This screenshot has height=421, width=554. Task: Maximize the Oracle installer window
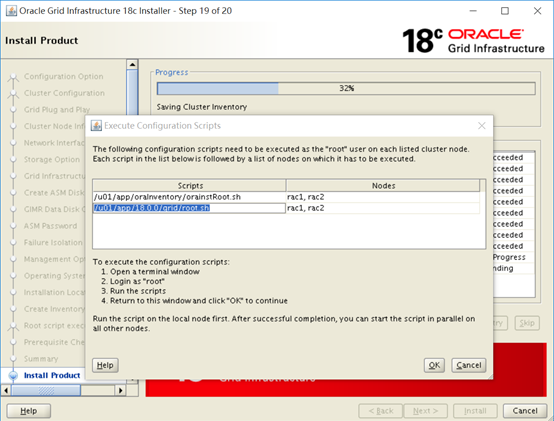(x=505, y=11)
